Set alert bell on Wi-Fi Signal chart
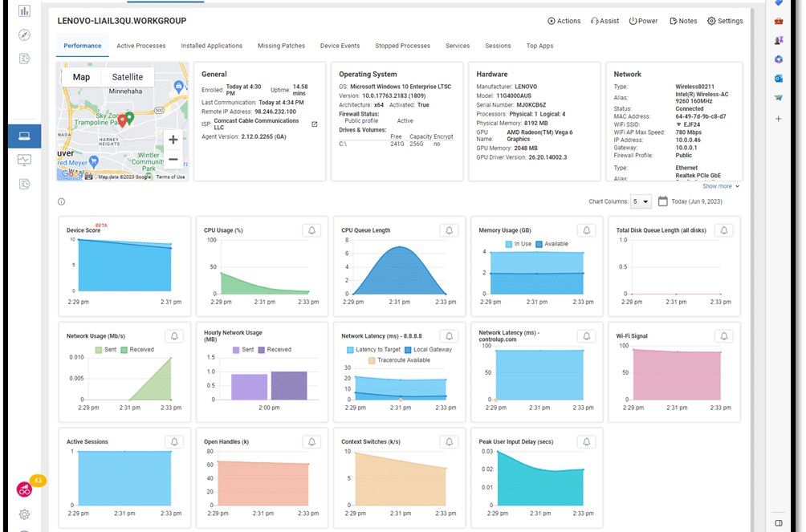The image size is (806, 532). [724, 336]
